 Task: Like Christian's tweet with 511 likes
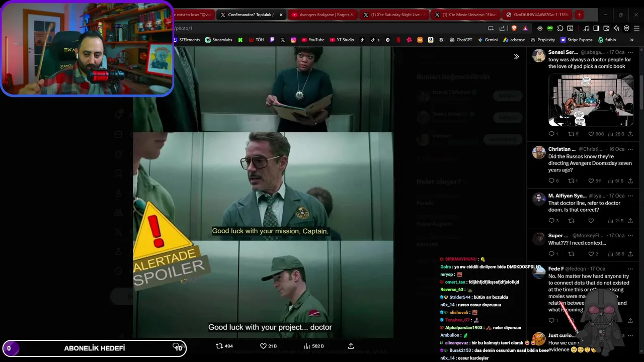595,180
